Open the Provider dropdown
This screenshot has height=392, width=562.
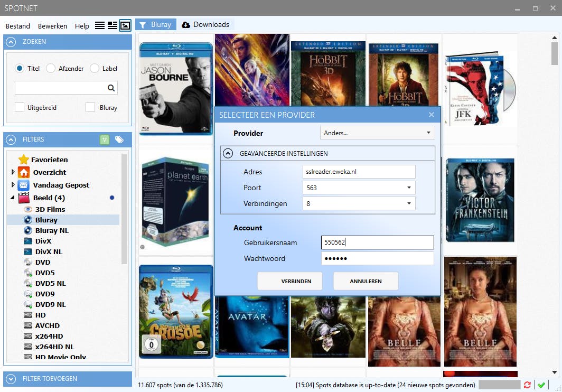tap(378, 133)
